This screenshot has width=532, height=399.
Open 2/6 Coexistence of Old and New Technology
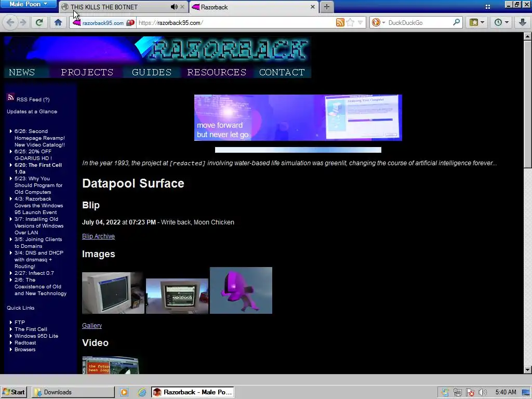point(41,287)
